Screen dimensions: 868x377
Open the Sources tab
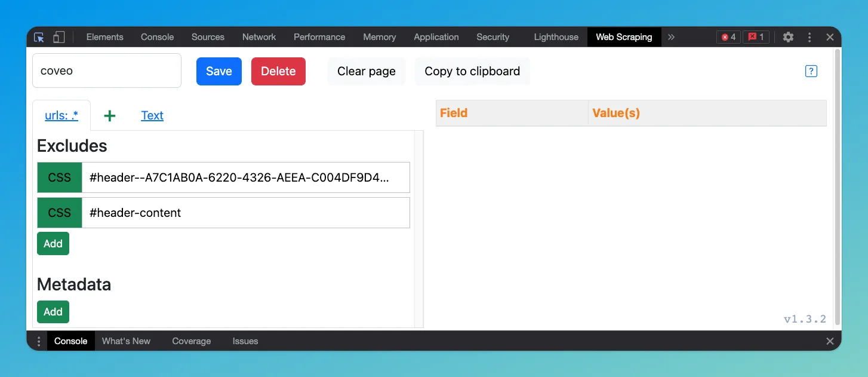coord(208,37)
